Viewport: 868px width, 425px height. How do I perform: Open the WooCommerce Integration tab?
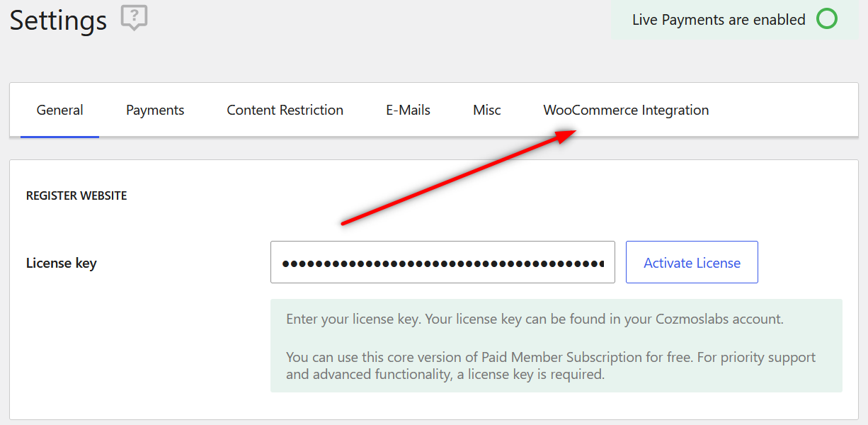[x=625, y=110]
